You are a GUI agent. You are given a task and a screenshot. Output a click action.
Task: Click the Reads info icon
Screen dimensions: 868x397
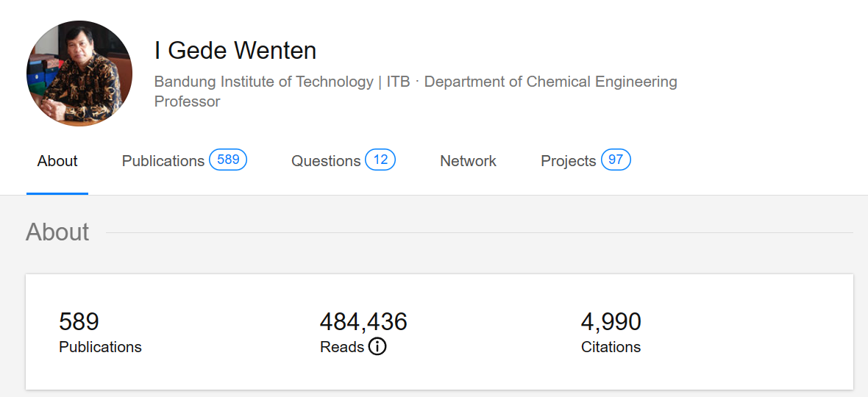[377, 347]
